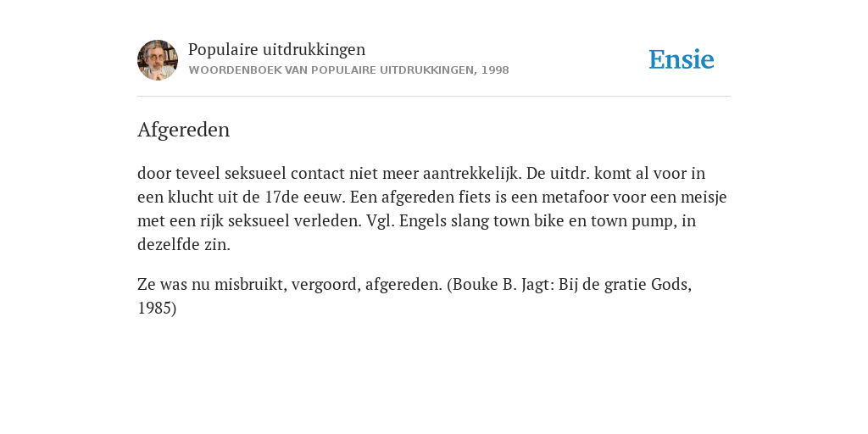Click the year '1985)' in the citation
The image size is (868, 434).
point(157,309)
